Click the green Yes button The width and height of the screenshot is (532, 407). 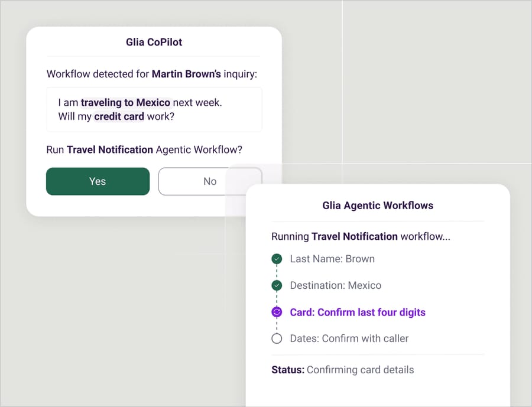[98, 181]
